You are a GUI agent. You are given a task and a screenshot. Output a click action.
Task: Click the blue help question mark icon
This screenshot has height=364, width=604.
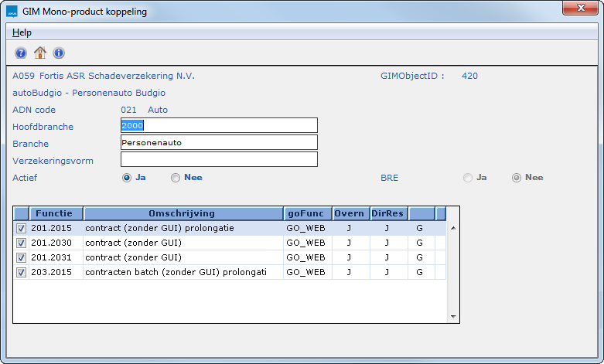21,53
